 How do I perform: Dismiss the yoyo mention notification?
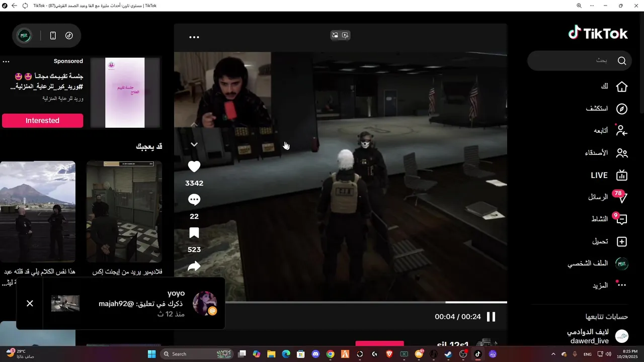tap(30, 303)
